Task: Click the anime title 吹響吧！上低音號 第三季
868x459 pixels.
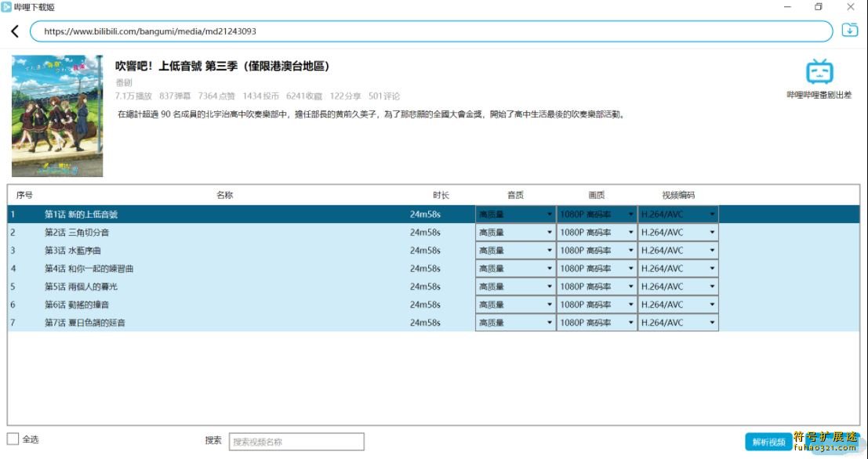Action: [x=223, y=67]
